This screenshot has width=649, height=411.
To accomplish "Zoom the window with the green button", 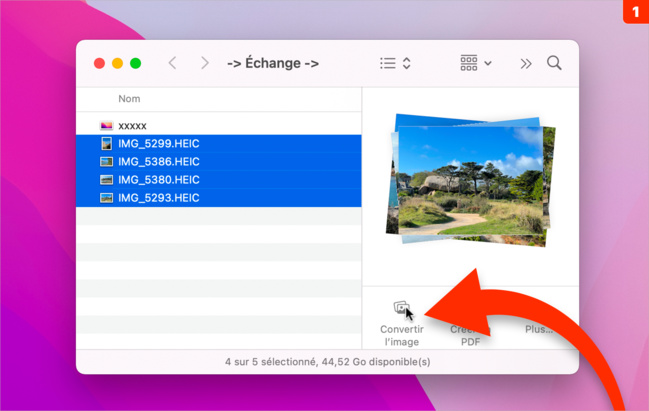I will coord(135,63).
